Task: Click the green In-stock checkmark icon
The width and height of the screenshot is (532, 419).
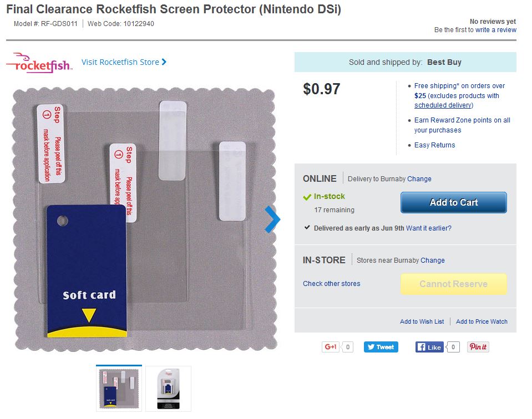Action: click(307, 197)
